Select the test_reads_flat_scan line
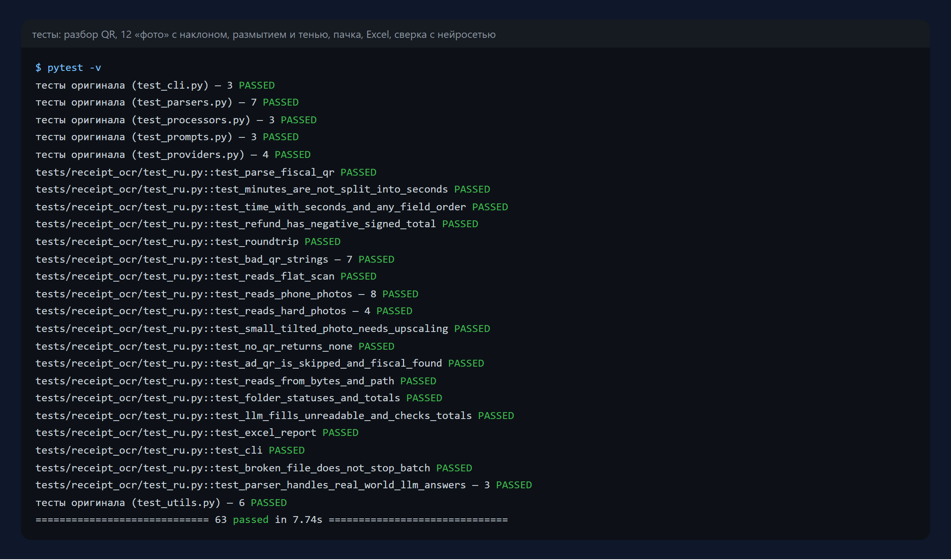 206,276
